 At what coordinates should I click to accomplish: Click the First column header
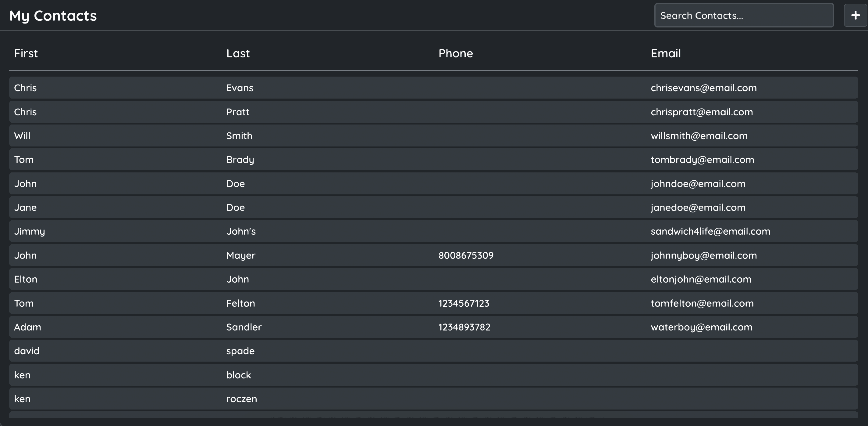pos(26,53)
